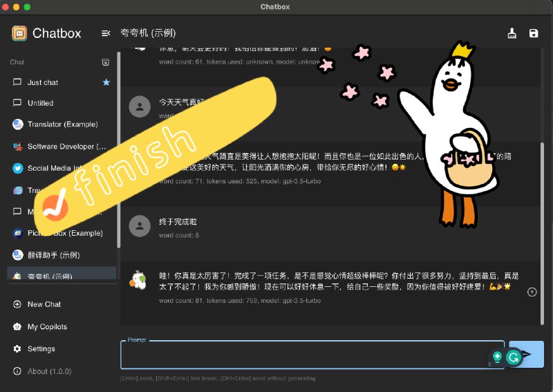The height and width of the screenshot is (392, 553).
Task: Click the Translator avatar icon
Action: [x=18, y=124]
